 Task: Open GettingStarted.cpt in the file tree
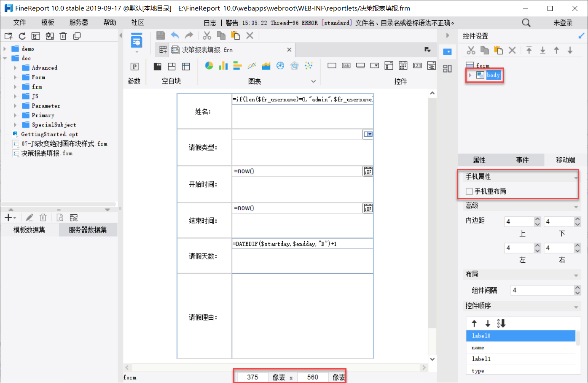coord(50,134)
